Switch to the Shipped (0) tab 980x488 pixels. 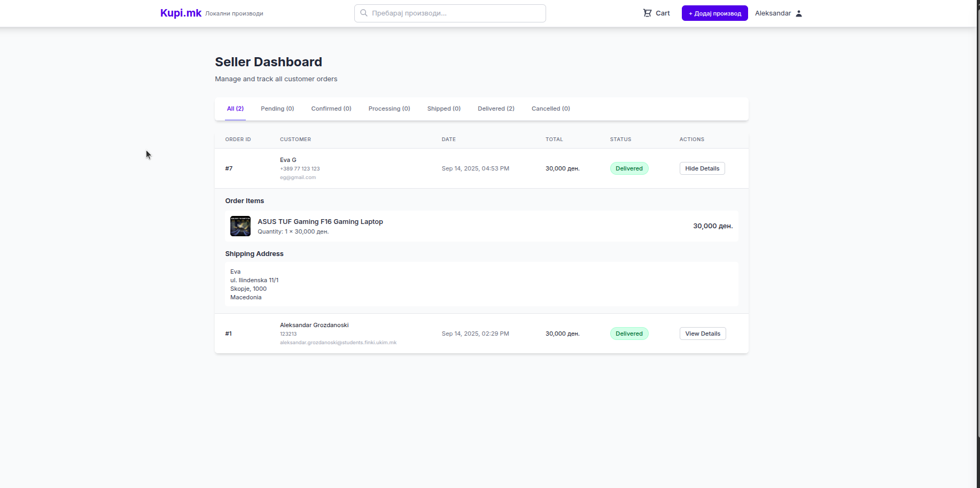(x=444, y=109)
